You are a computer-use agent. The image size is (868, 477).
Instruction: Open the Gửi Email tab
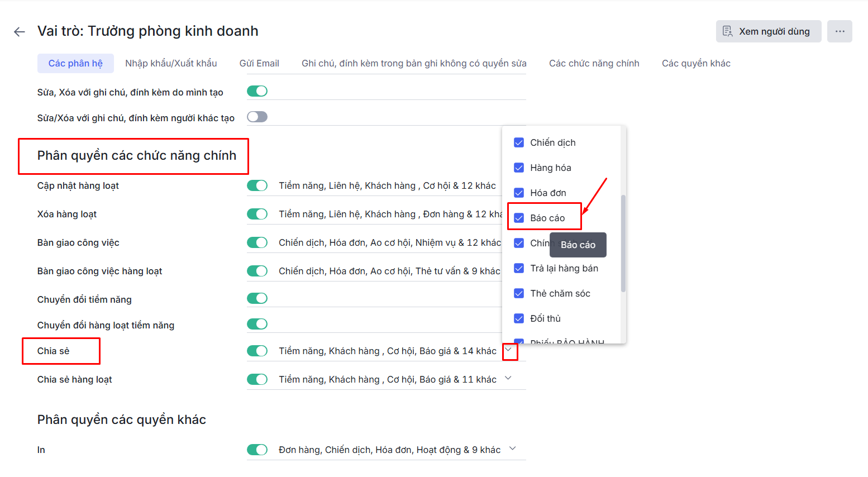tap(259, 63)
